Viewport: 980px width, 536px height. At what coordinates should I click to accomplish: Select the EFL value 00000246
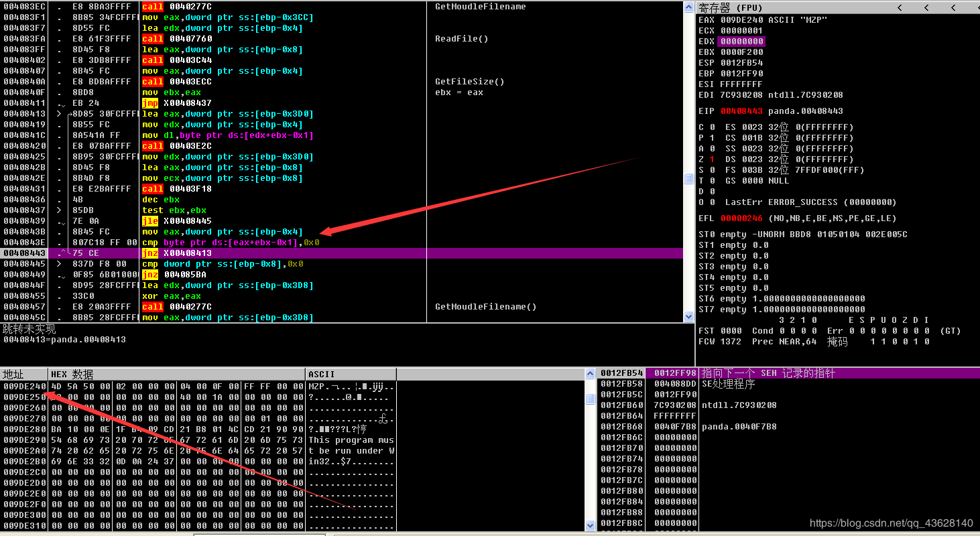(741, 218)
